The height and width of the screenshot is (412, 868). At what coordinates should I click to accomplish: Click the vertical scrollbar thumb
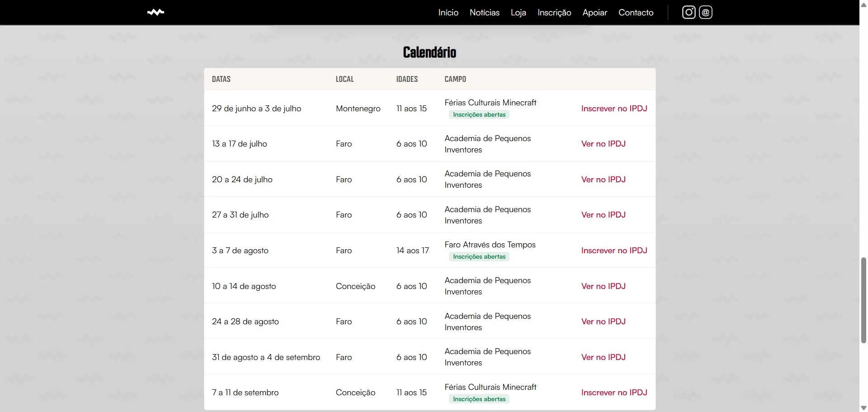(x=863, y=300)
